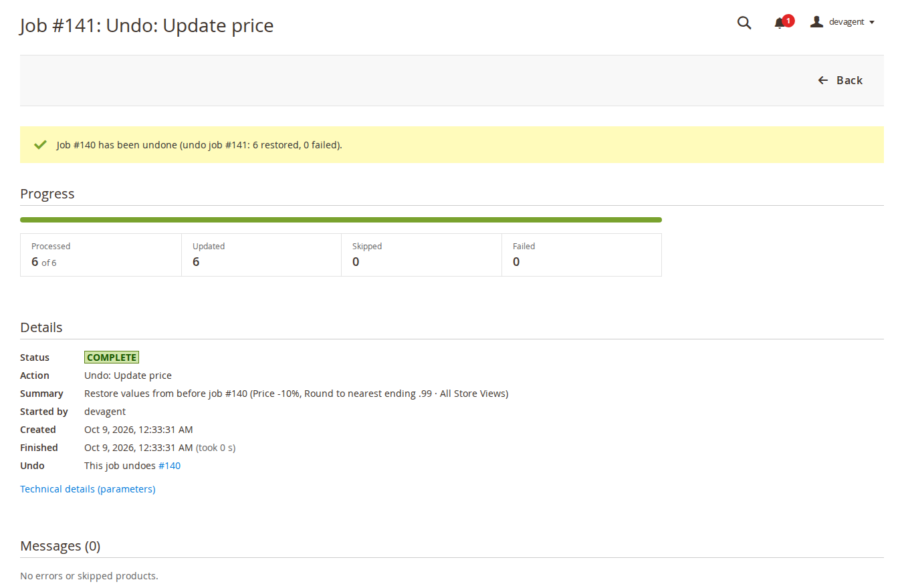Expand Technical details (parameters)

(88, 489)
